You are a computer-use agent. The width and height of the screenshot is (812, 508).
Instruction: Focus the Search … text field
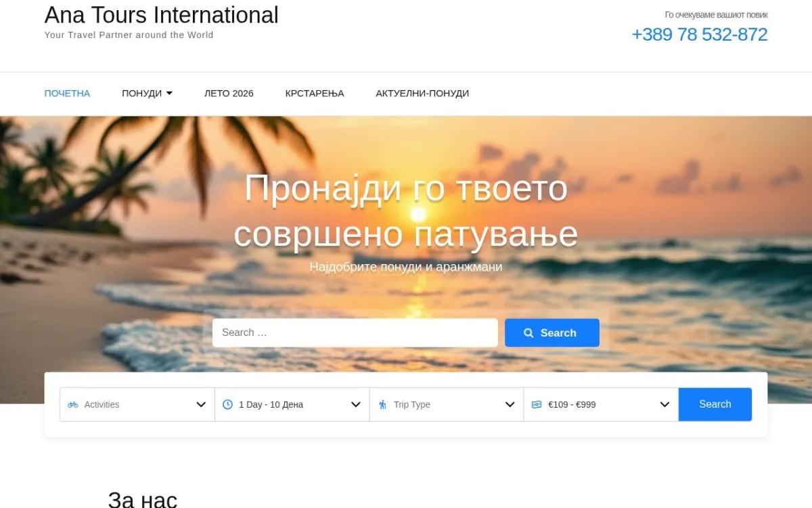point(355,333)
